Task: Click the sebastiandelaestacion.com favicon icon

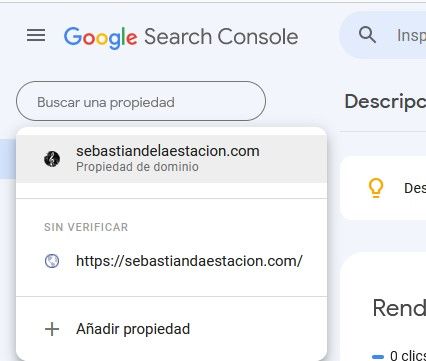Action: 52,159
